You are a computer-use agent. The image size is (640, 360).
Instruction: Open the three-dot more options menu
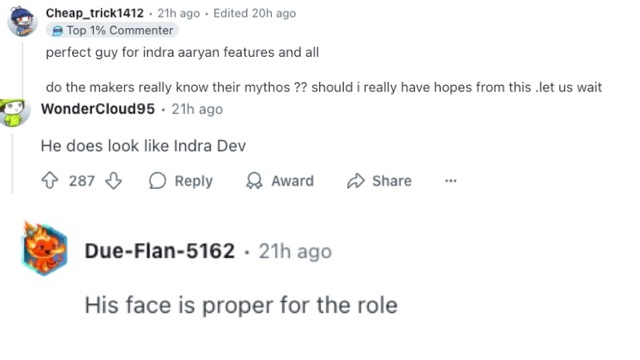click(x=451, y=180)
